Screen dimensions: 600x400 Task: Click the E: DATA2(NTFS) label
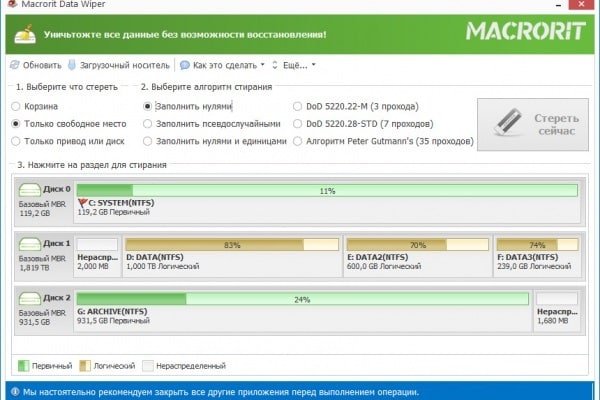pos(378,257)
